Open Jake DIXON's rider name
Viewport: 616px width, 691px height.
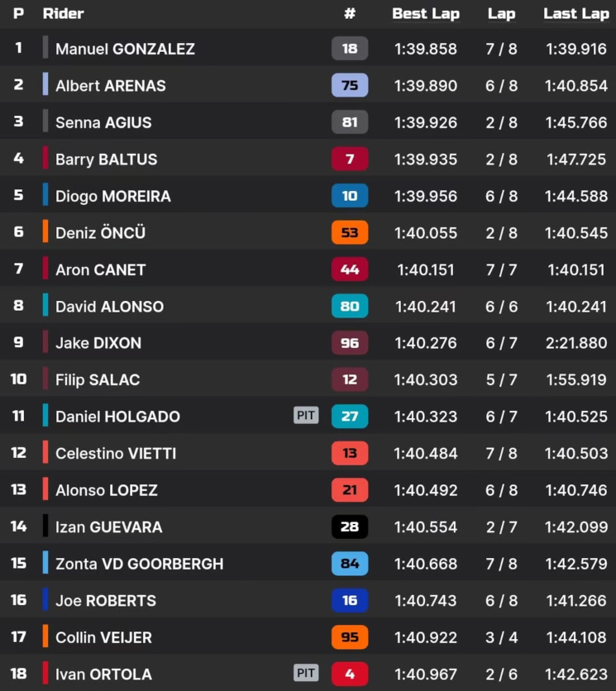click(x=98, y=343)
